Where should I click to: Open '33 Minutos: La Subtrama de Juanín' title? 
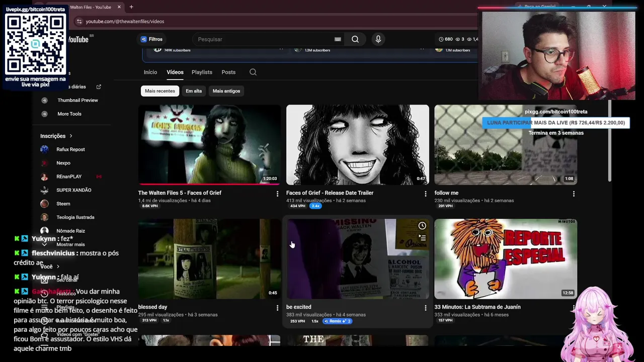[477, 307]
